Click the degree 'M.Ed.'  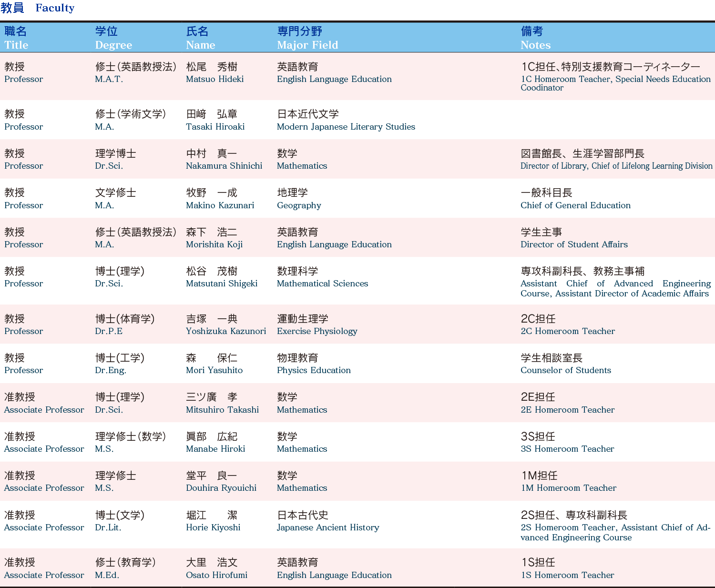click(107, 575)
